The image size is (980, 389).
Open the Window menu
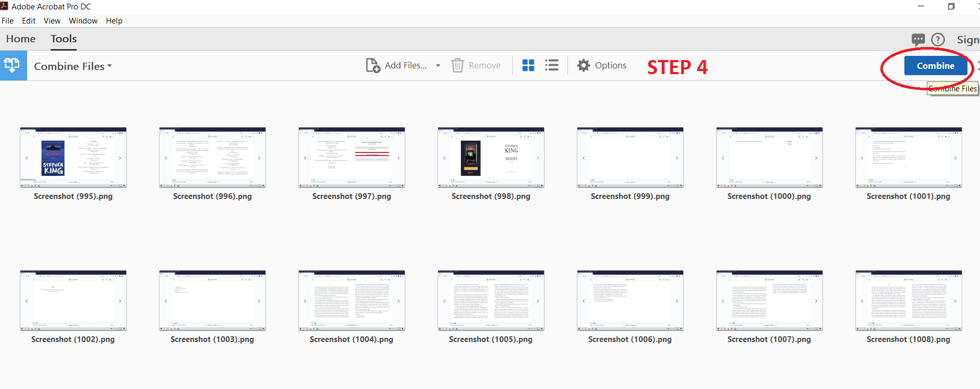83,21
